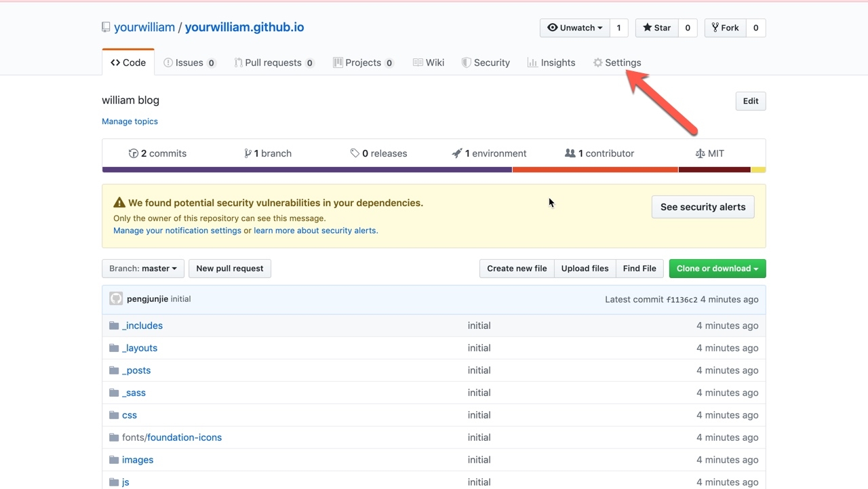Click the _includes folder icon

point(114,326)
